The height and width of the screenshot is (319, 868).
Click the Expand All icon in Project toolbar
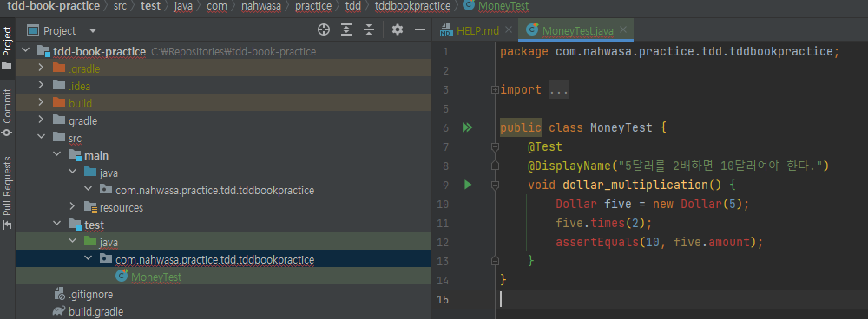tap(346, 30)
